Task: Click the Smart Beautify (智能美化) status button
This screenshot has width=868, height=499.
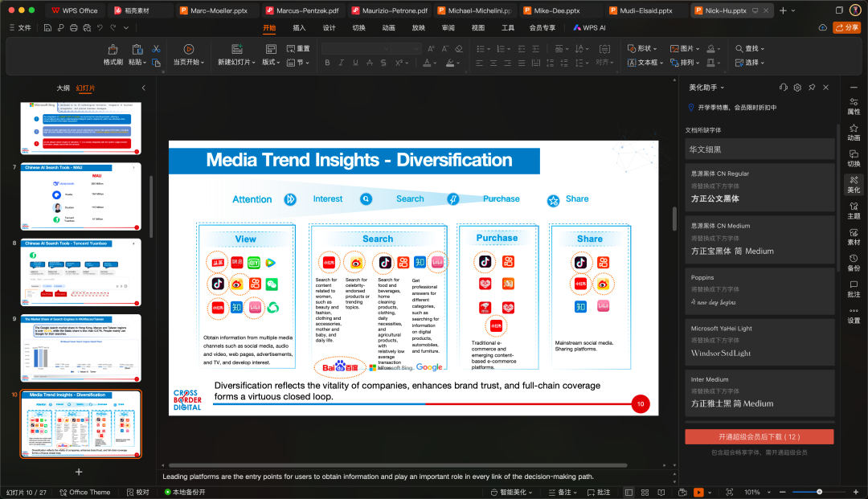Action: coord(511,492)
